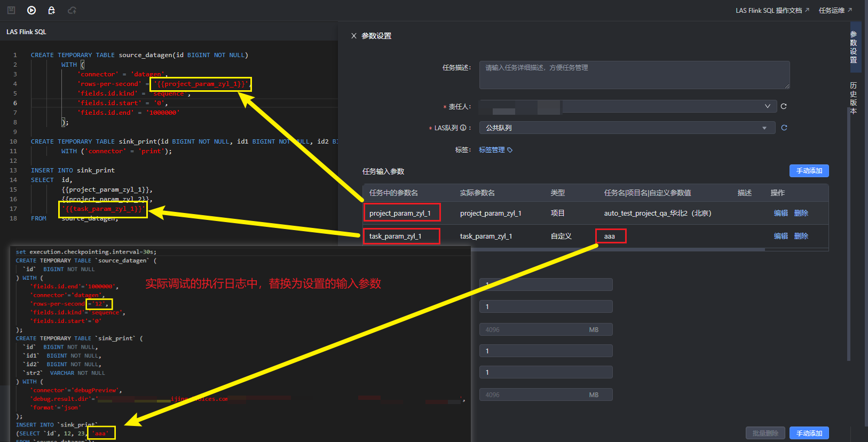Click the upper 手动添加 button

[x=809, y=171]
